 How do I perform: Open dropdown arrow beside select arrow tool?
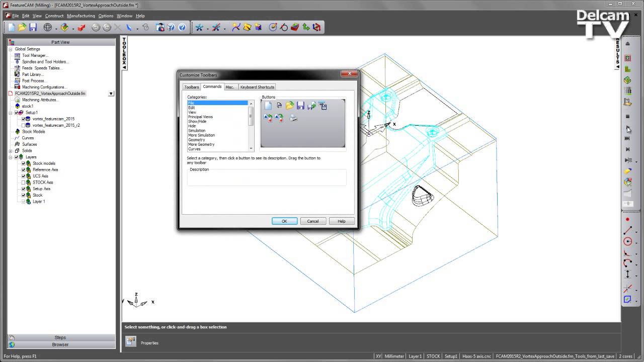(x=137, y=28)
